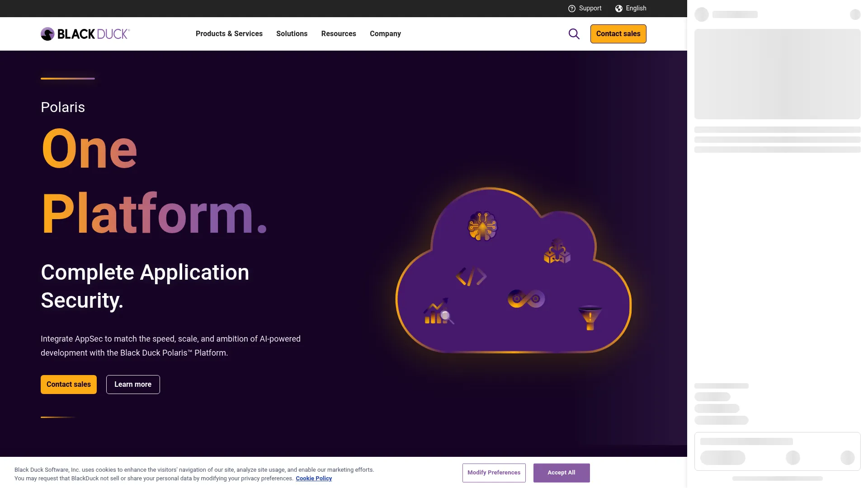Screen dimensions: 868x488
Task: Click the 'Complete Application Security.' heading
Action: (145, 286)
